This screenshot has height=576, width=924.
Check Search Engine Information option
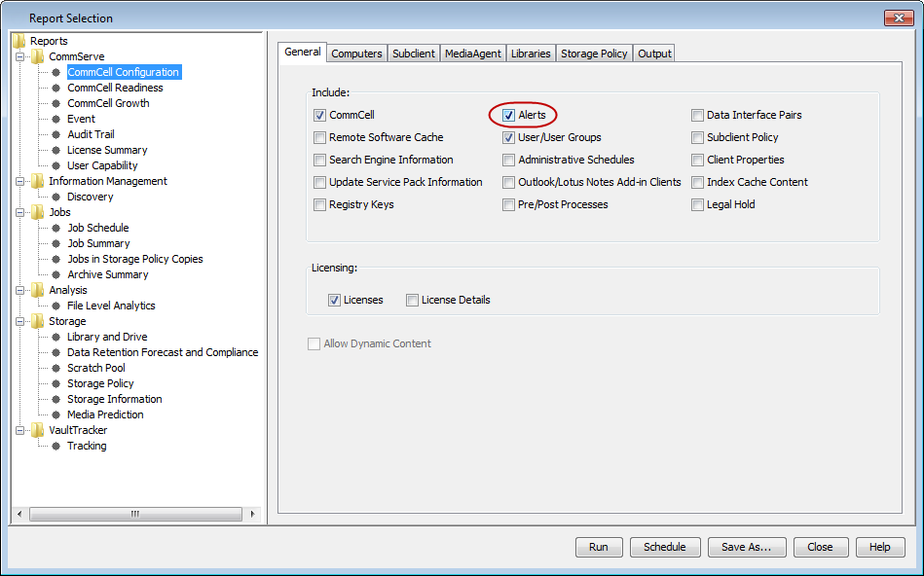point(319,161)
